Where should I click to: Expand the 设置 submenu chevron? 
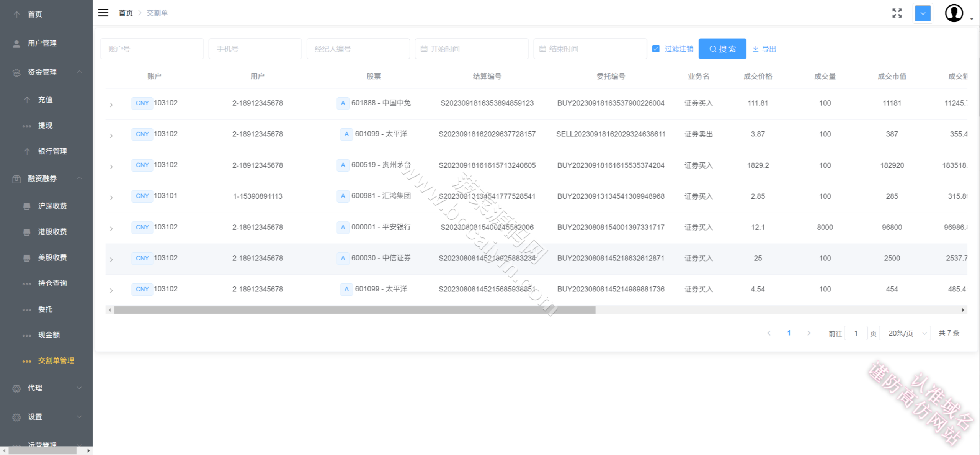pyautogui.click(x=80, y=416)
